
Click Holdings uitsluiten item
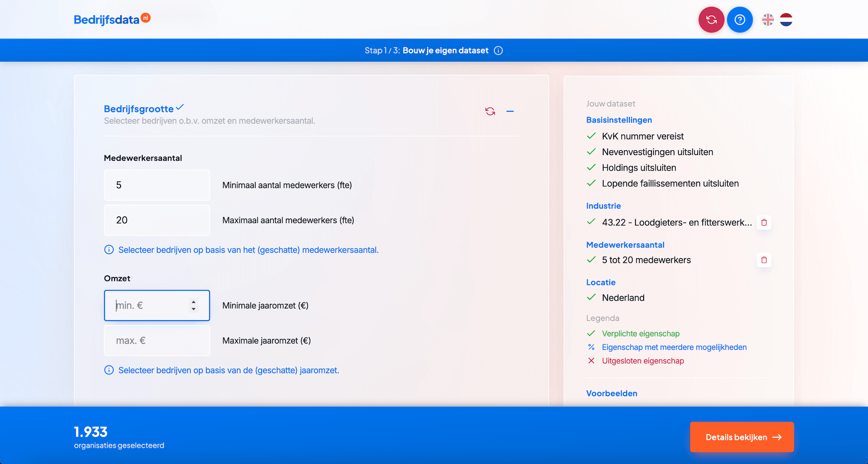(x=639, y=168)
